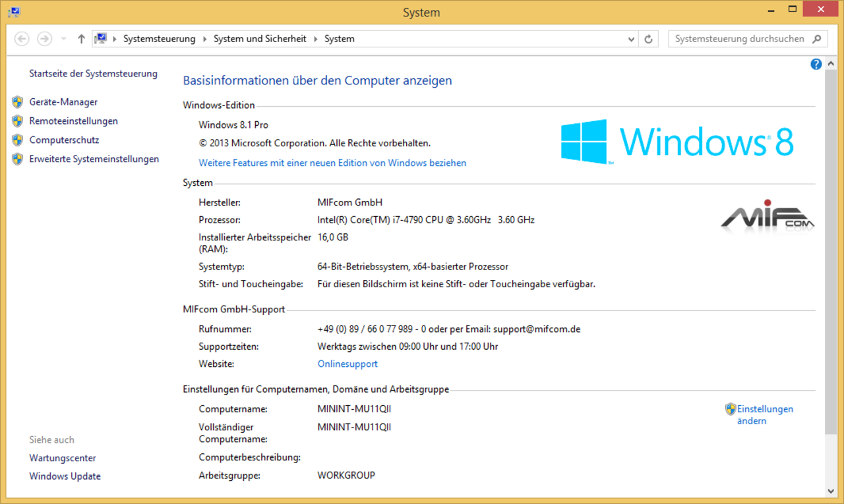Open address bar history dropdown

[x=631, y=39]
